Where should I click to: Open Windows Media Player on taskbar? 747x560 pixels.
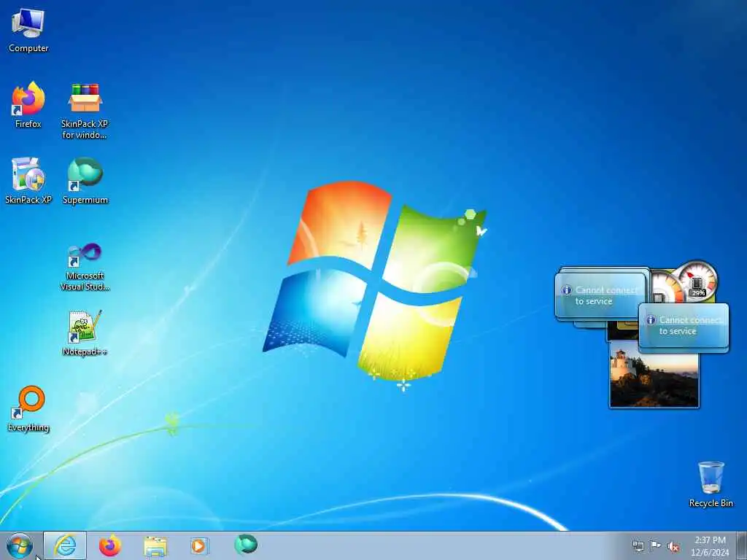pyautogui.click(x=199, y=545)
